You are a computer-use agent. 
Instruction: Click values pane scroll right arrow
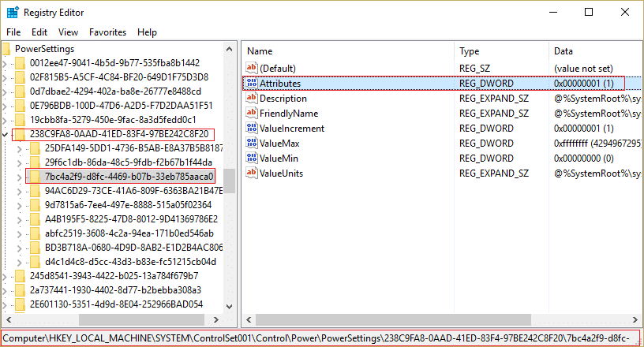635,319
